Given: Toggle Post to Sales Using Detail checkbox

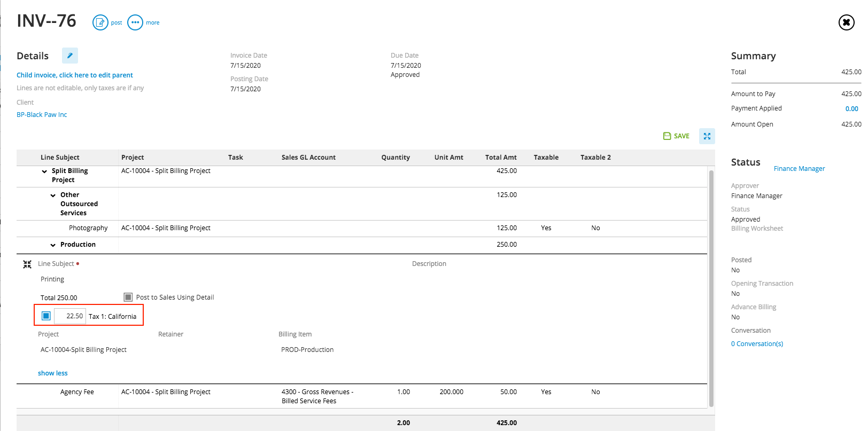Looking at the screenshot, I should click(128, 297).
